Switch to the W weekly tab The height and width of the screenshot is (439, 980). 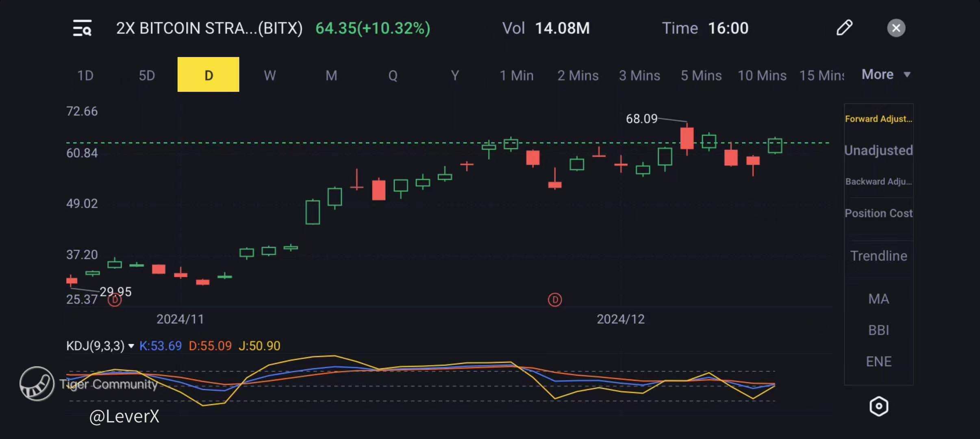click(x=269, y=75)
